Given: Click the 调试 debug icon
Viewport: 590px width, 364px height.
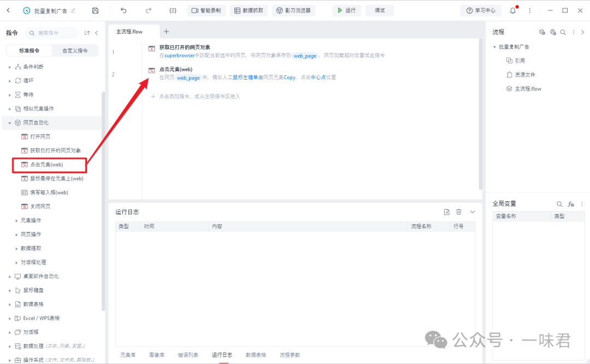Looking at the screenshot, I should pos(379,10).
